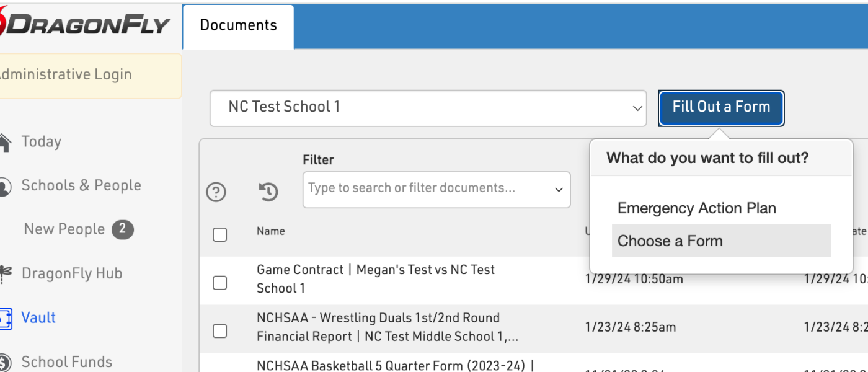Click the DragonFly logo
The height and width of the screenshot is (372, 868).
(x=85, y=25)
